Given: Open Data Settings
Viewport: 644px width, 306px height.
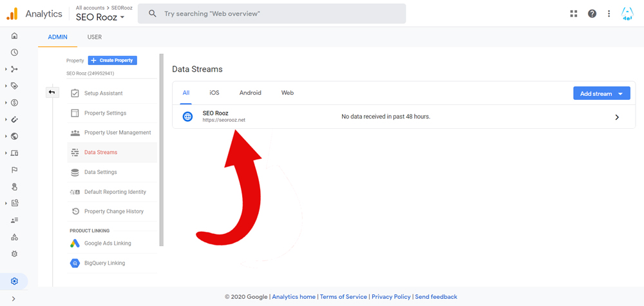Looking at the screenshot, I should (112, 172).
